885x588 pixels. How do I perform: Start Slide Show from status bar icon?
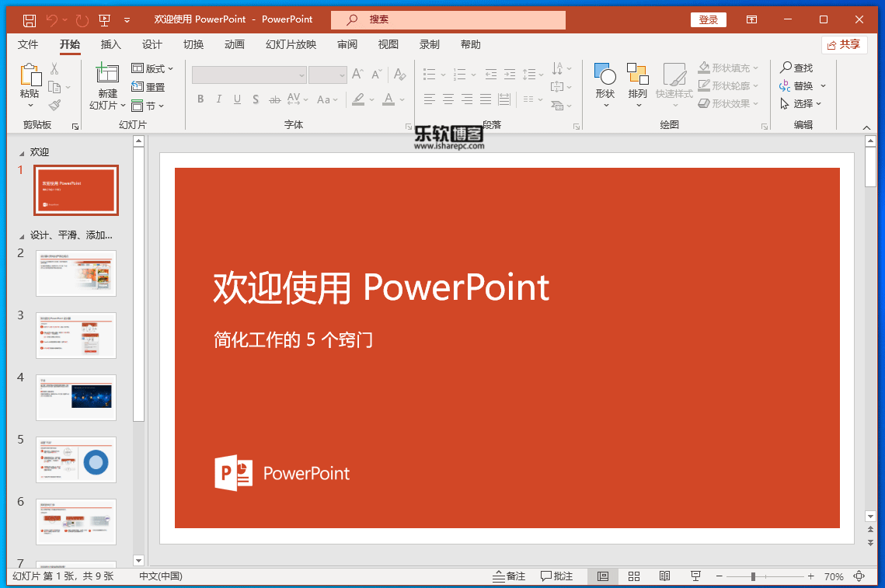695,576
